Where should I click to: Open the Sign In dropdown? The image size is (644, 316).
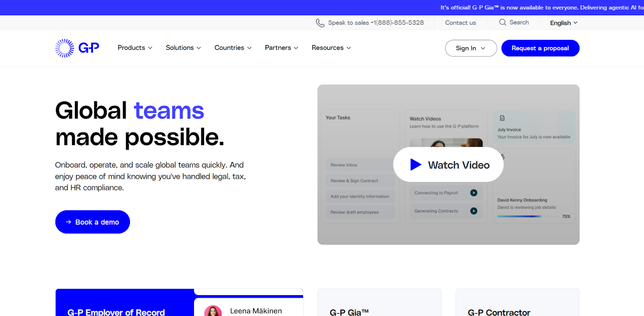pos(471,48)
